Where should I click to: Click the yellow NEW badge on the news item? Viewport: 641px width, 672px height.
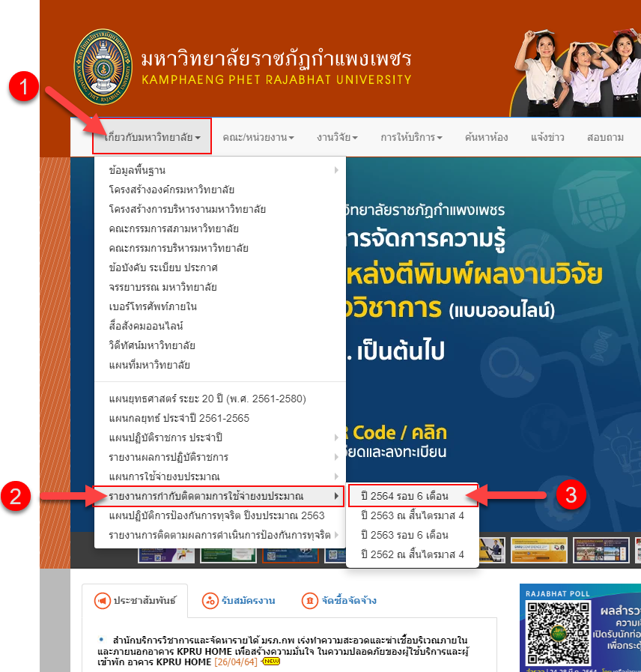pyautogui.click(x=271, y=662)
